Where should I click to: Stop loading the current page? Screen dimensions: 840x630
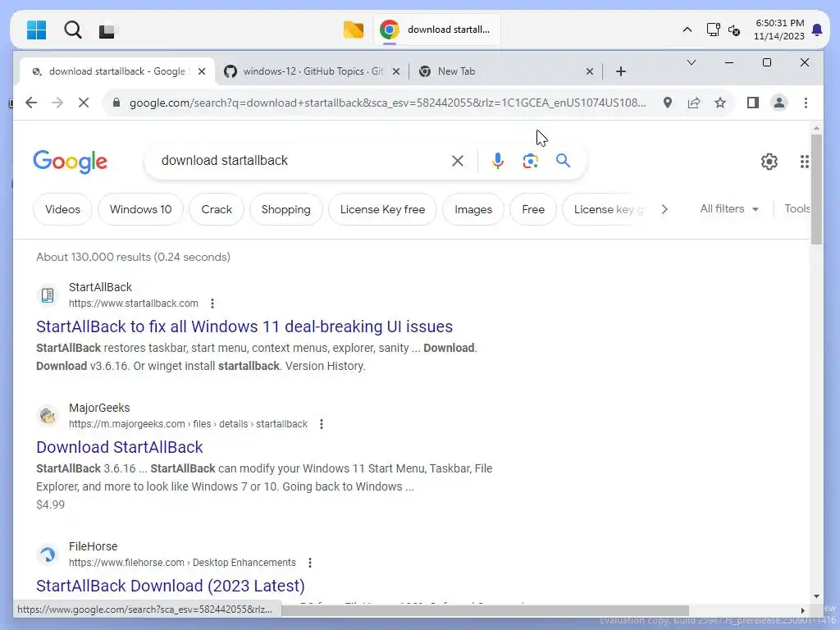click(84, 103)
